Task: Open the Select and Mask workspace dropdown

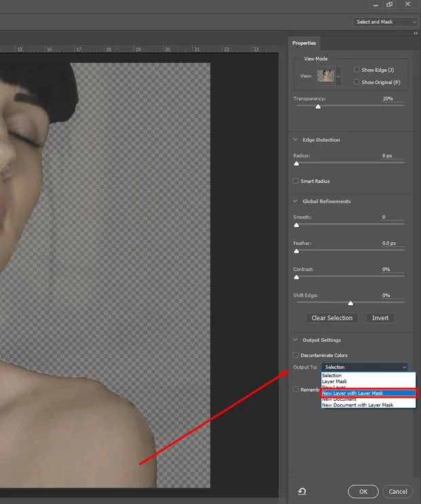Action: 385,22
